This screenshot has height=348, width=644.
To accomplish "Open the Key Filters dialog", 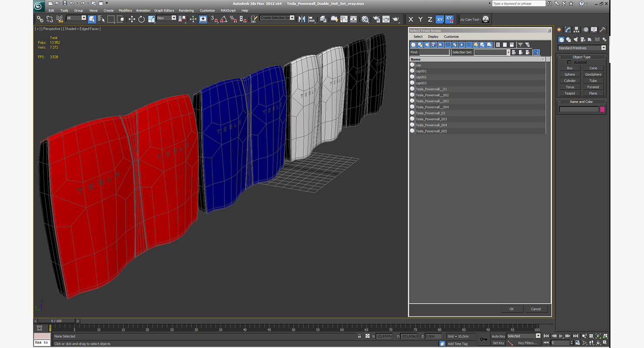I will click(x=527, y=343).
